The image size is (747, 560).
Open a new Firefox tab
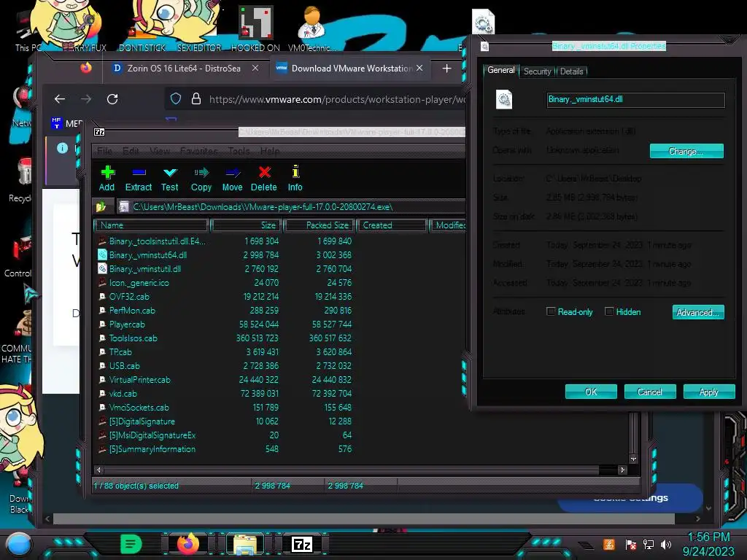446,69
